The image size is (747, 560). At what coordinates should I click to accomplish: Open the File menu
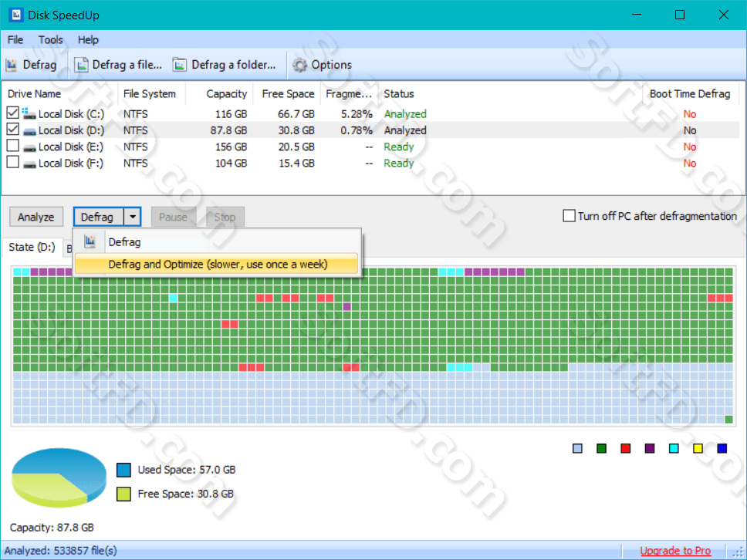point(15,40)
